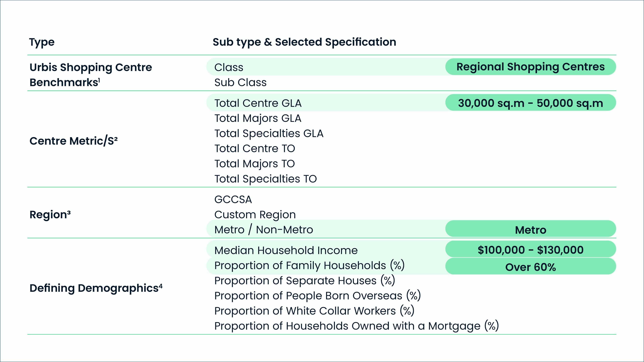
Task: Choose Total Centre TO metric
Action: 255,148
